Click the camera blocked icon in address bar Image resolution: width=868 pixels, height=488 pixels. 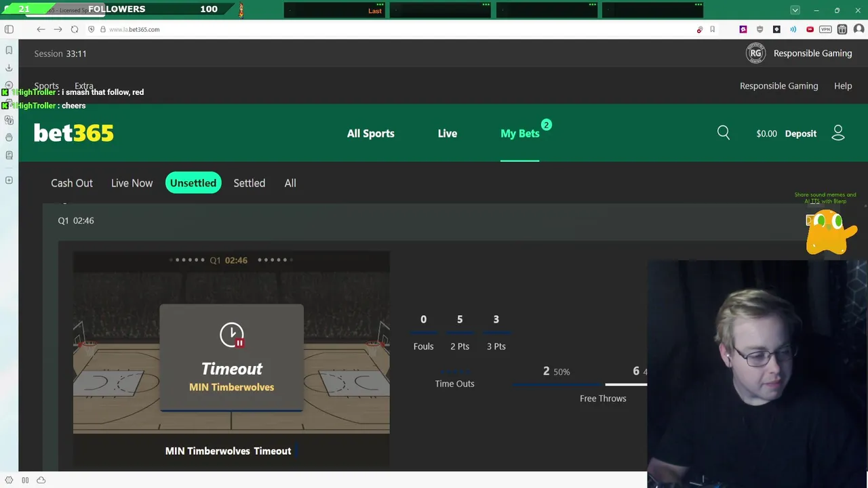coord(700,29)
